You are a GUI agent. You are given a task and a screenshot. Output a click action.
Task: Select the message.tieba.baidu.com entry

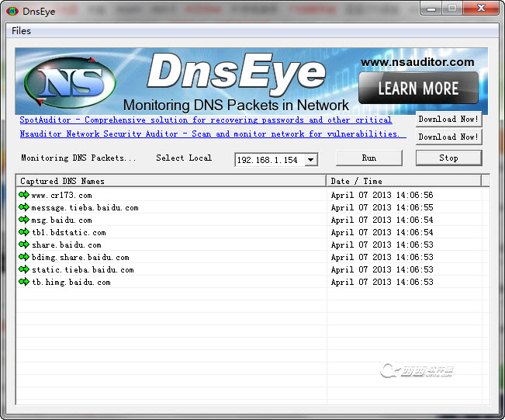85,207
